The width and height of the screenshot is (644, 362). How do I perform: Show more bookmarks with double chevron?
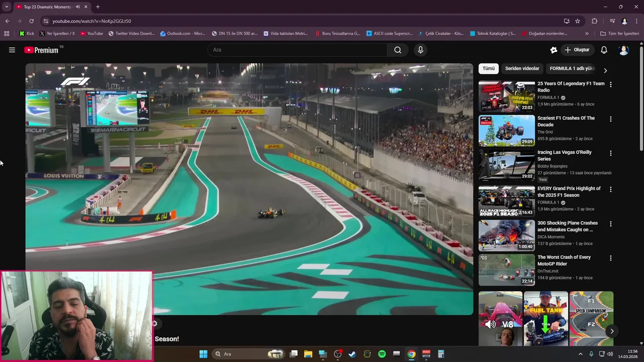click(587, 34)
